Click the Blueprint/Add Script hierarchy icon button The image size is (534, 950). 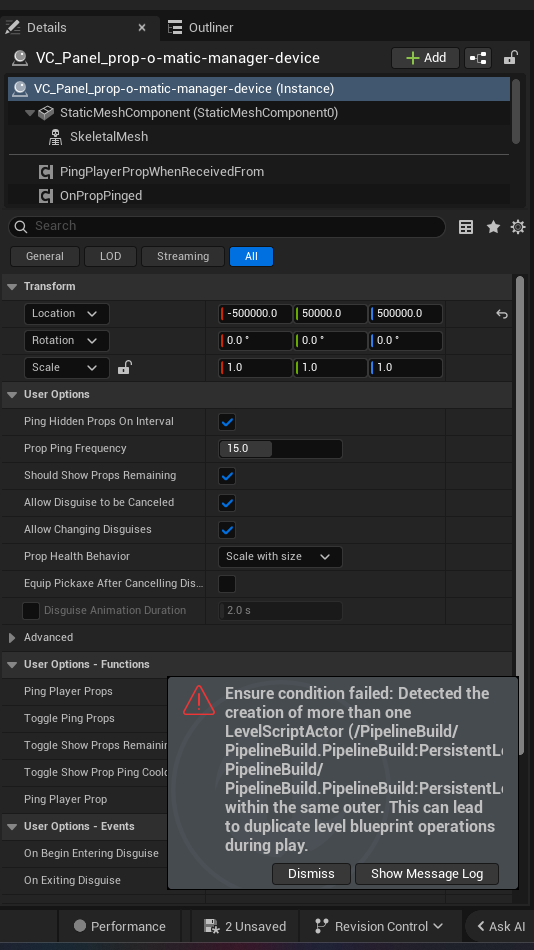(478, 58)
